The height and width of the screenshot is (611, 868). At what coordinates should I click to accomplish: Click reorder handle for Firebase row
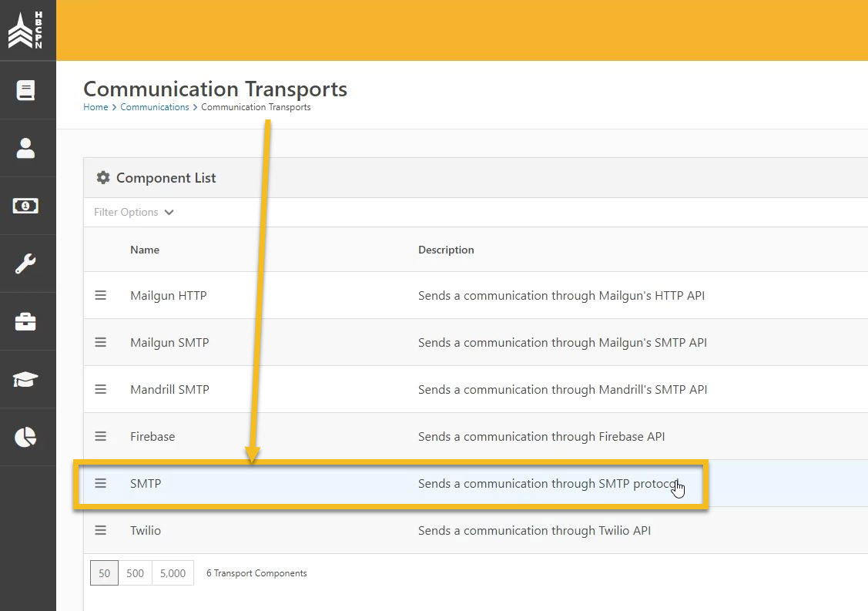coord(100,437)
